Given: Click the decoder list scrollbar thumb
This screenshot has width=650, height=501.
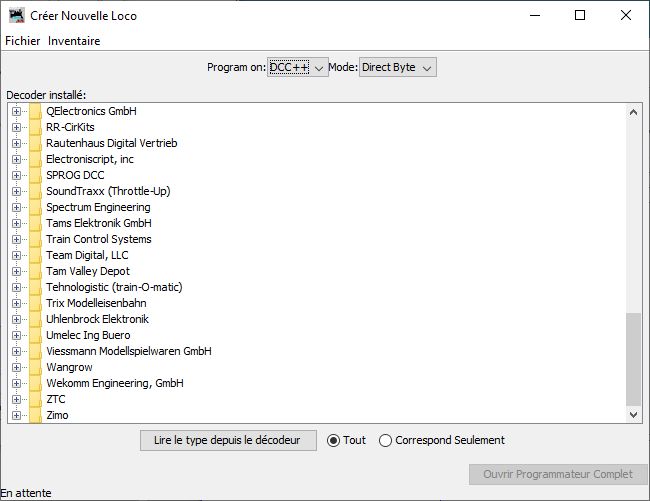Looking at the screenshot, I should click(x=633, y=359).
